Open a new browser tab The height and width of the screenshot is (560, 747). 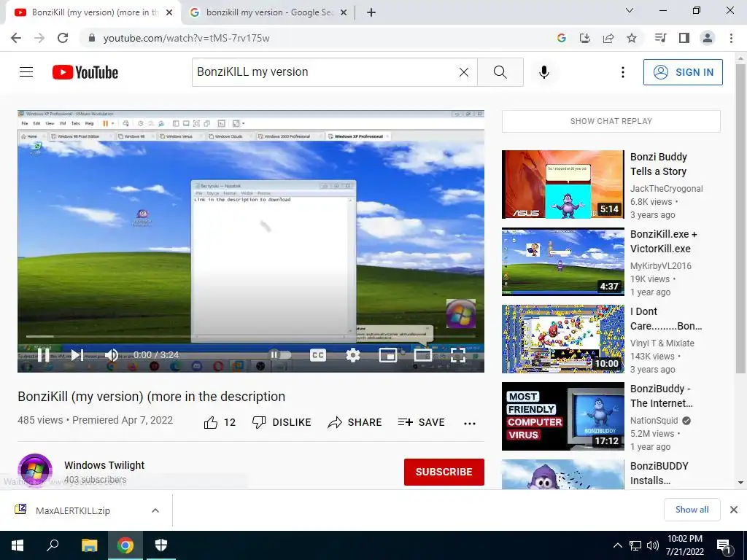[371, 12]
